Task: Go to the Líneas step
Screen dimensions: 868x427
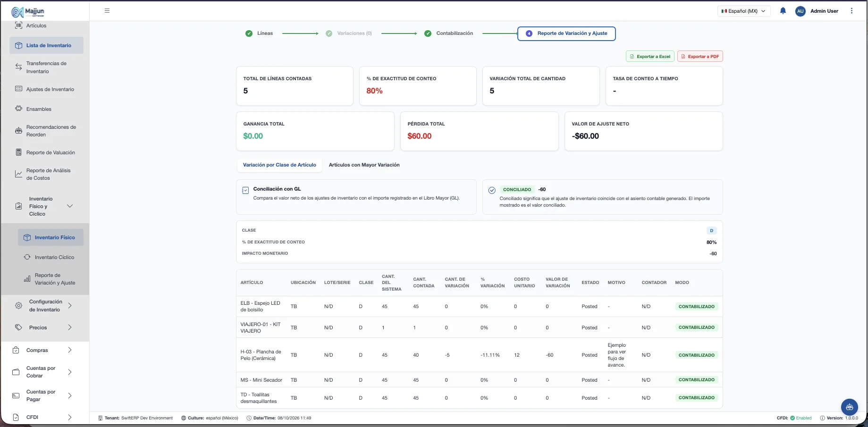Action: pos(259,33)
